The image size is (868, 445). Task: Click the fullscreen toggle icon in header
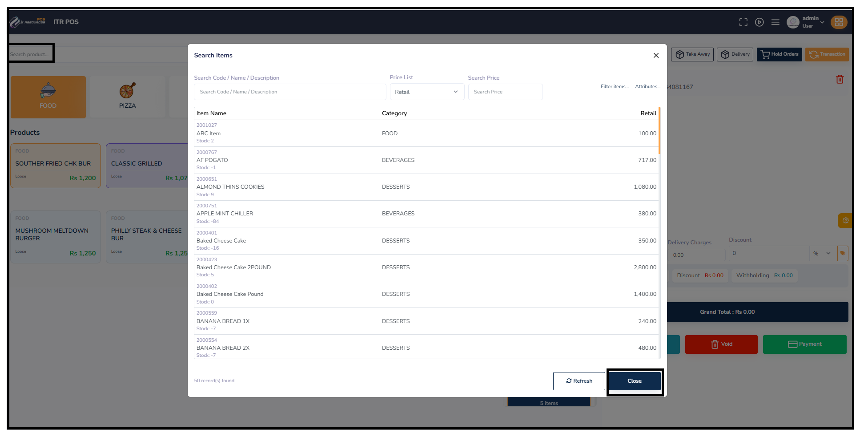pyautogui.click(x=743, y=22)
